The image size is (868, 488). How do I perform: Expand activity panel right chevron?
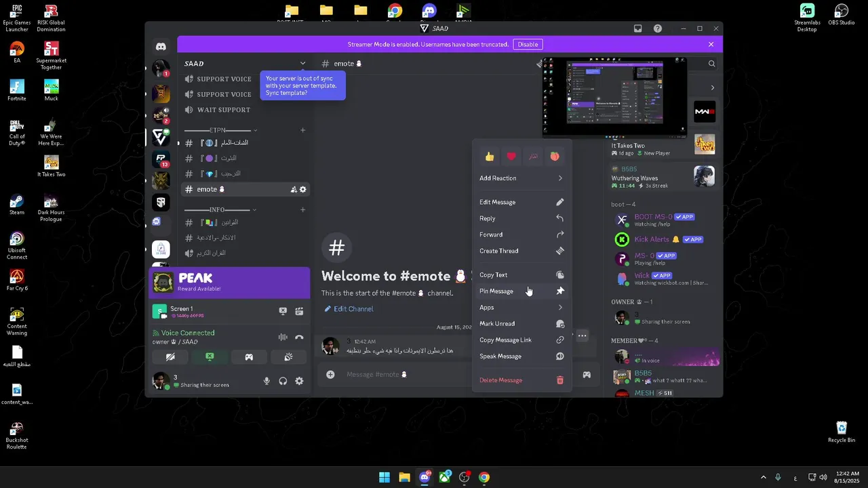[712, 87]
